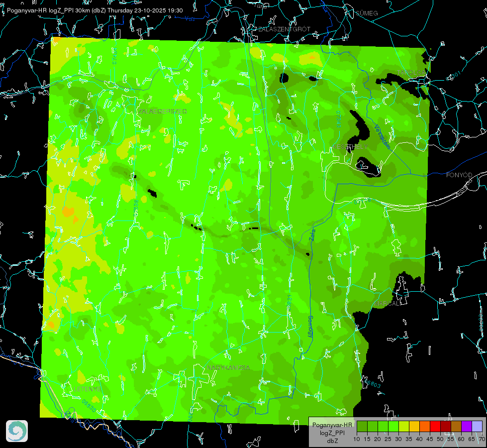Click the TAPOLCA town label

(x=411, y=73)
